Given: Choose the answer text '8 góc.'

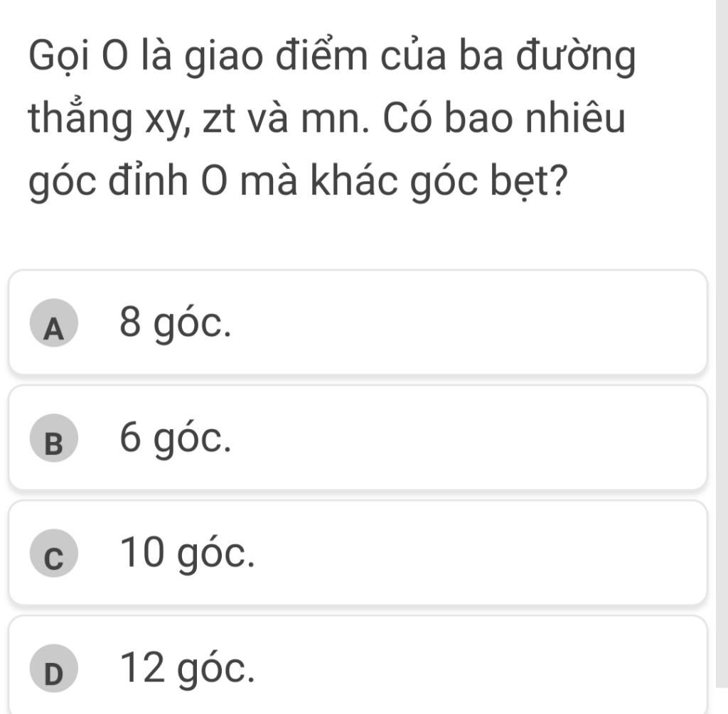Looking at the screenshot, I should pos(175,325).
